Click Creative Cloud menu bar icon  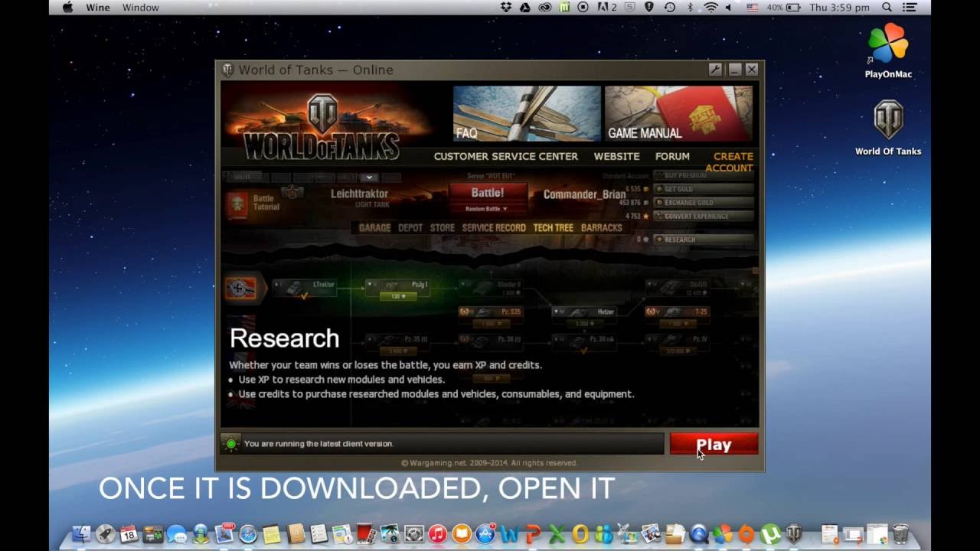(x=544, y=8)
